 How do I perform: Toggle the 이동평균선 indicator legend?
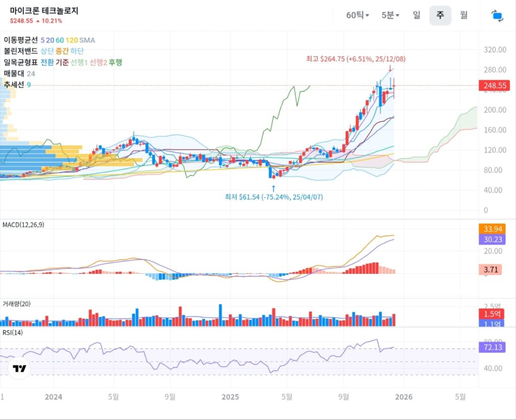tap(21, 40)
